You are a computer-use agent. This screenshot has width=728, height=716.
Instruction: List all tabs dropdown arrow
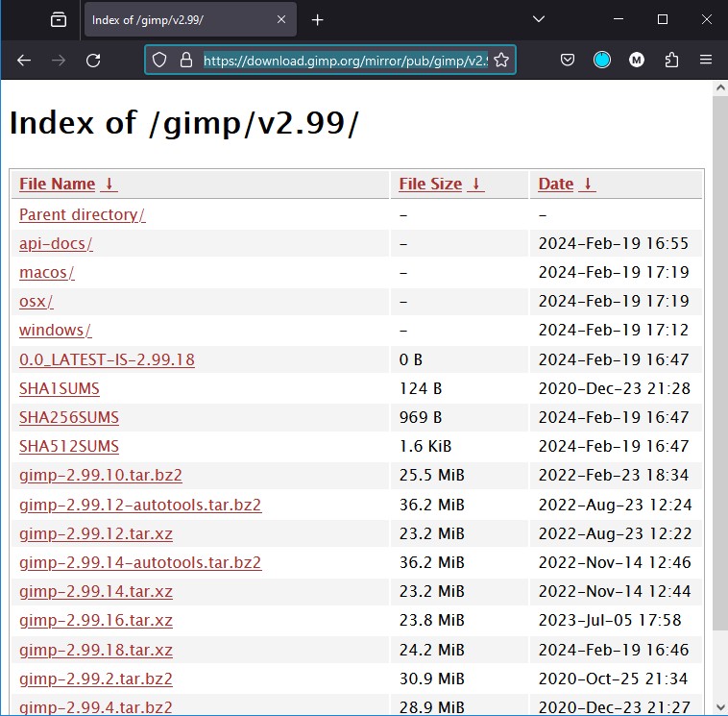pos(539,19)
